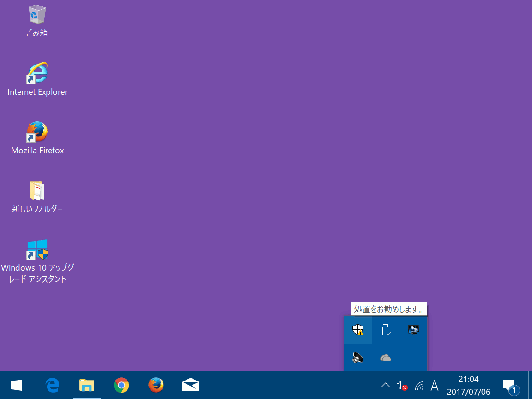Select the Internet Explorer desktop shortcut
532x399 pixels.
[x=37, y=73]
